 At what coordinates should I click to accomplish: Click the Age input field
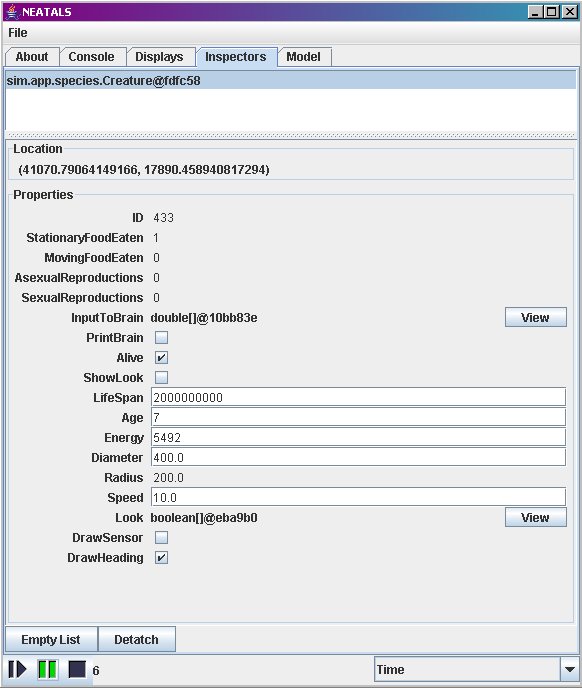[358, 417]
